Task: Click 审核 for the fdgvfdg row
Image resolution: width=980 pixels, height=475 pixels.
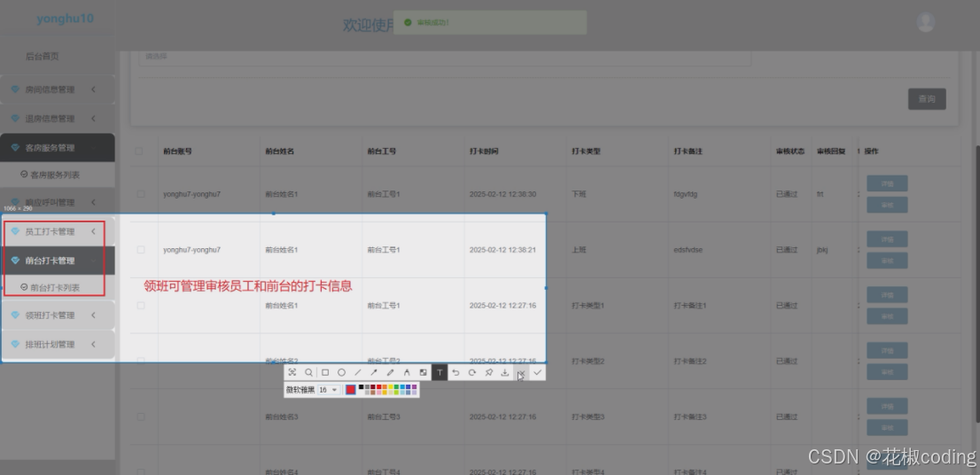Action: pos(887,205)
